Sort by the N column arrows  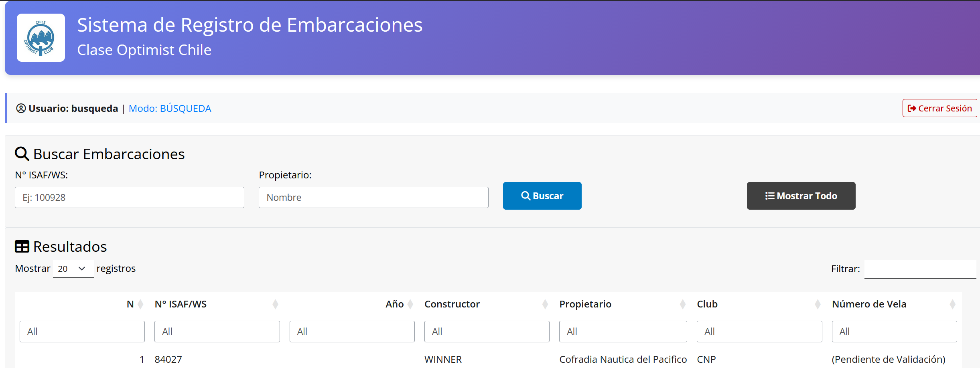point(140,304)
